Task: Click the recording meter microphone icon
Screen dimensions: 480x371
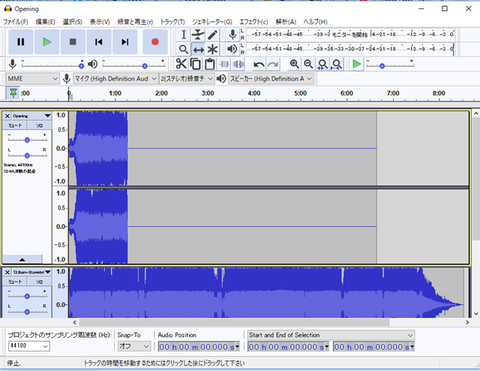Action: point(232,34)
